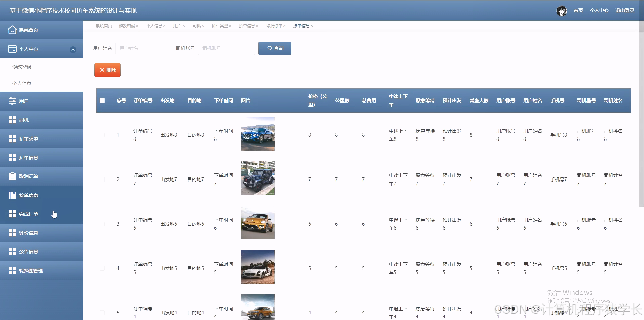Open 首页 link in header
644x320 pixels.
[578, 11]
